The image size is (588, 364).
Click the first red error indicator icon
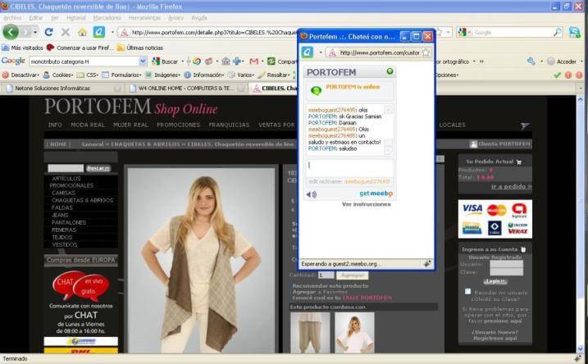click(568, 75)
